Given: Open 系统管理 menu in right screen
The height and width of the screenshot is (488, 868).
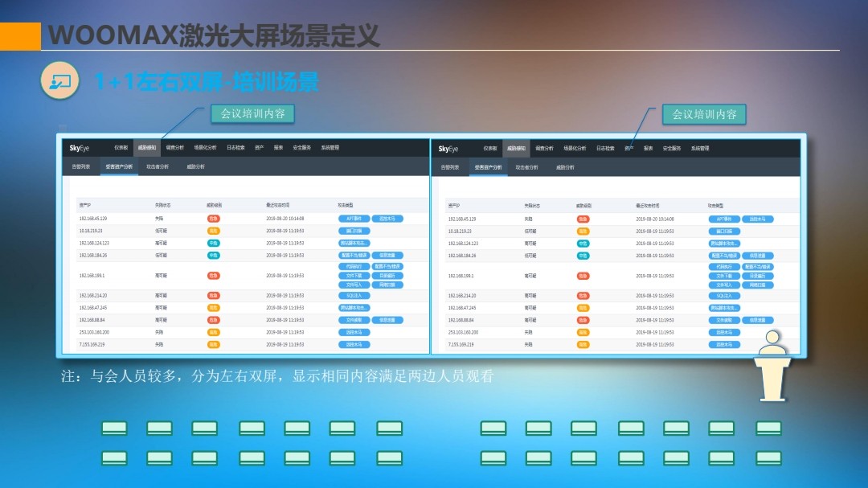Looking at the screenshot, I should pyautogui.click(x=700, y=149).
